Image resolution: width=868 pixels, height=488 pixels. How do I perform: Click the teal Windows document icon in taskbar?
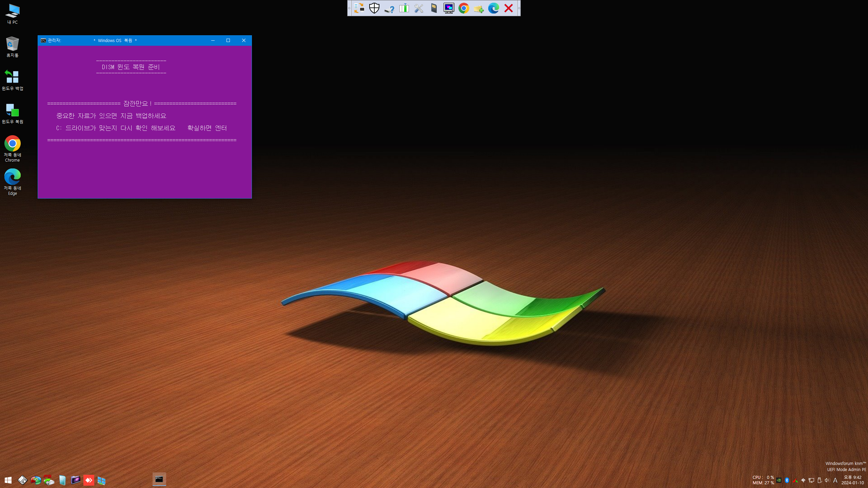[62, 480]
